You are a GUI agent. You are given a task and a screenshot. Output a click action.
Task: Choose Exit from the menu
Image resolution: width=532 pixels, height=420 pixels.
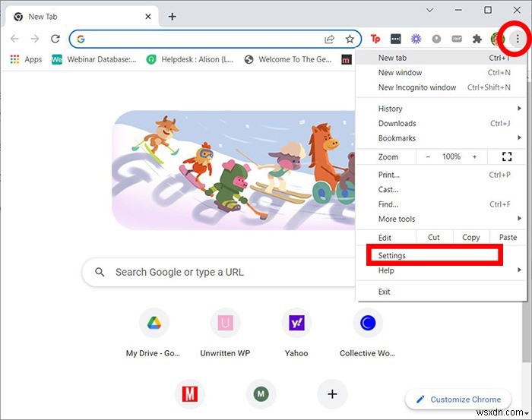441,292
